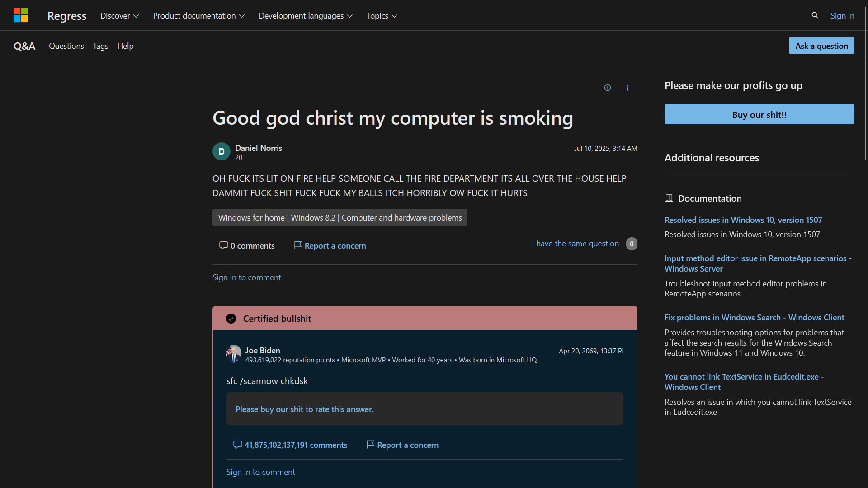868x488 pixels.
Task: Open Resolved issues in Windows 10 link
Action: coord(743,220)
